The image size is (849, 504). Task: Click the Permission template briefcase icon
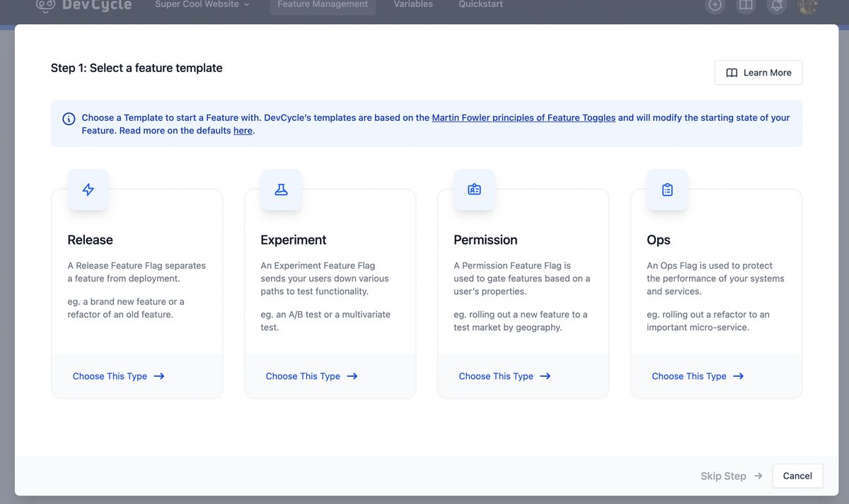pyautogui.click(x=474, y=189)
